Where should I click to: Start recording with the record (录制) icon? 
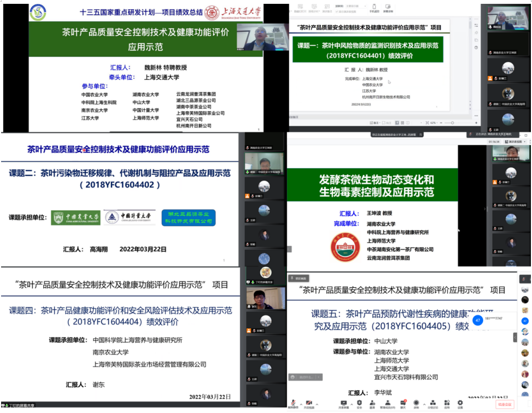click(x=416, y=404)
